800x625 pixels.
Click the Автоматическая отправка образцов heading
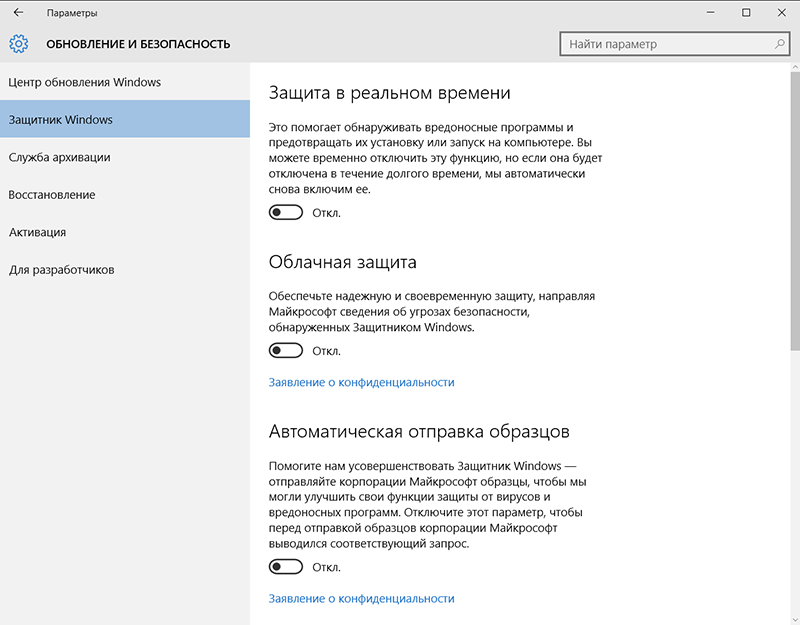pyautogui.click(x=419, y=432)
